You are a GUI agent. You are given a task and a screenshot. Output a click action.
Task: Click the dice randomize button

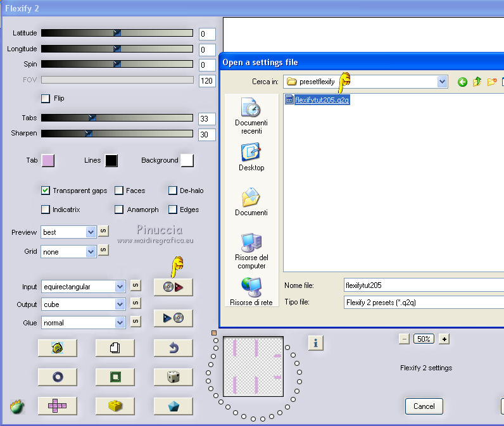click(173, 377)
